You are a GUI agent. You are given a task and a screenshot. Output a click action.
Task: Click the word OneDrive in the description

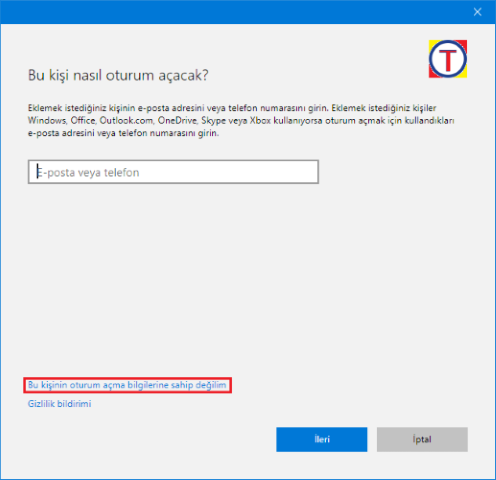(178, 120)
